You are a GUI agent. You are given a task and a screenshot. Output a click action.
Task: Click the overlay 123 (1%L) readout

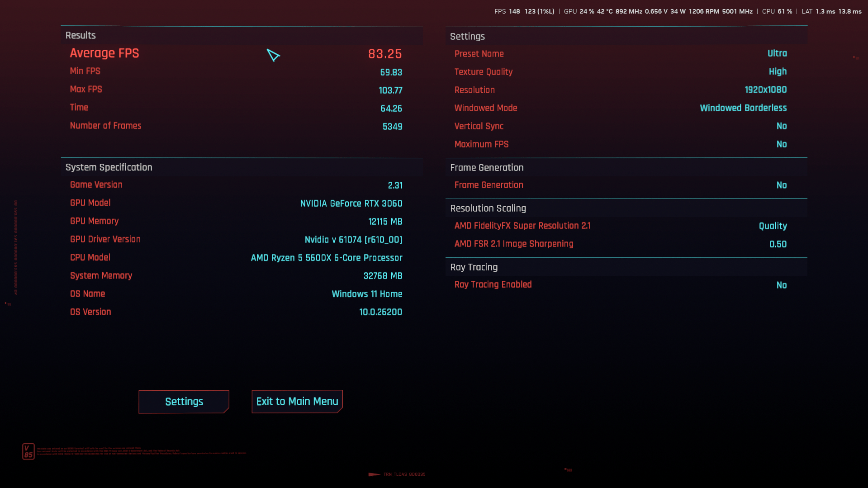[x=539, y=11]
